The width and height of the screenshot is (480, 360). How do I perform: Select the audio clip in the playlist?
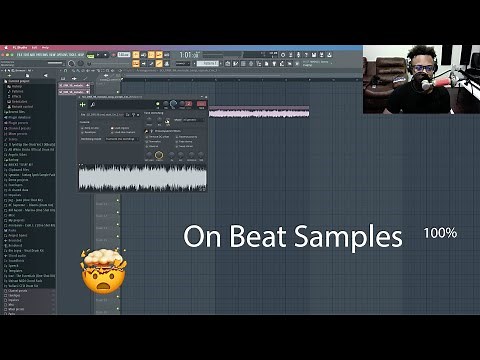click(x=259, y=112)
